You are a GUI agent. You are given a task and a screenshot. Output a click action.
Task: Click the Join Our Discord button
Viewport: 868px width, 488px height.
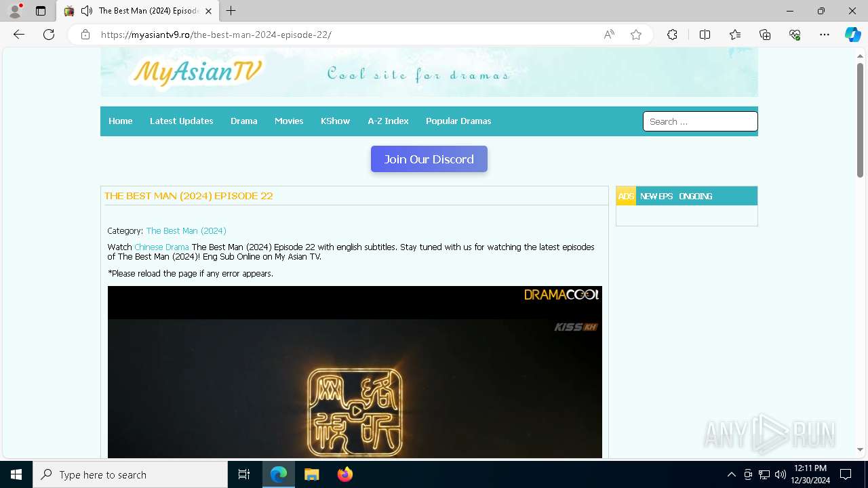(429, 159)
